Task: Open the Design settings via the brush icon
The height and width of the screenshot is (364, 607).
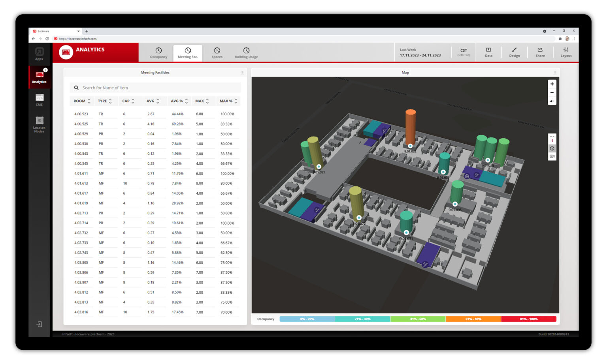Action: click(514, 53)
